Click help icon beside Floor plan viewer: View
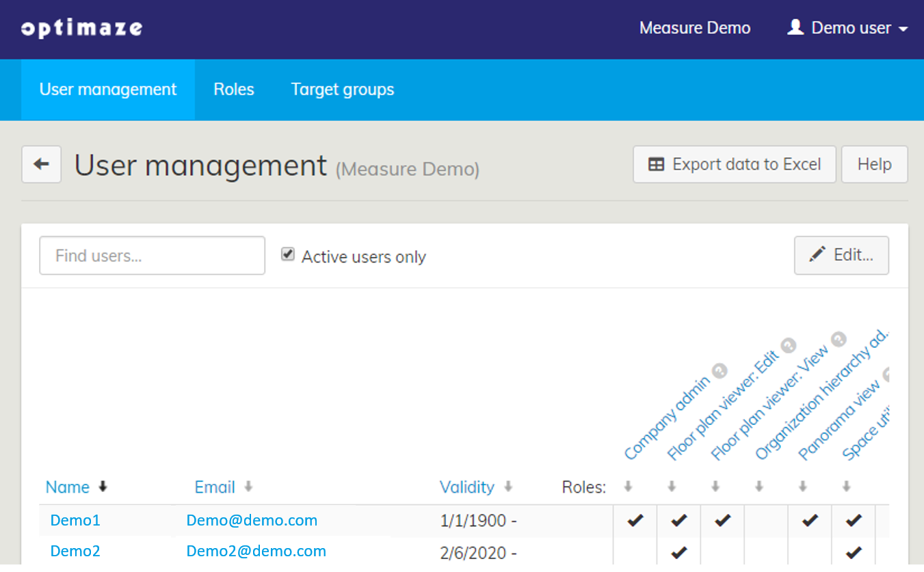 click(x=839, y=340)
